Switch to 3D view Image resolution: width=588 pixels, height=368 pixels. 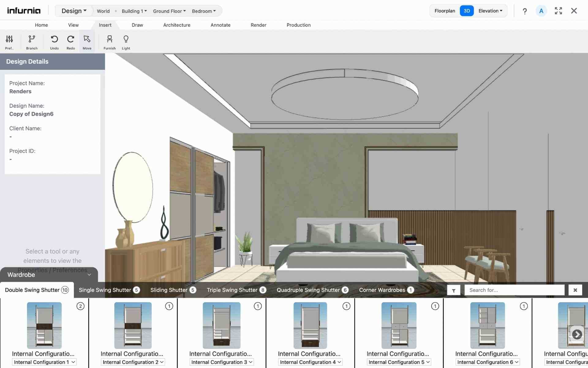(x=467, y=11)
